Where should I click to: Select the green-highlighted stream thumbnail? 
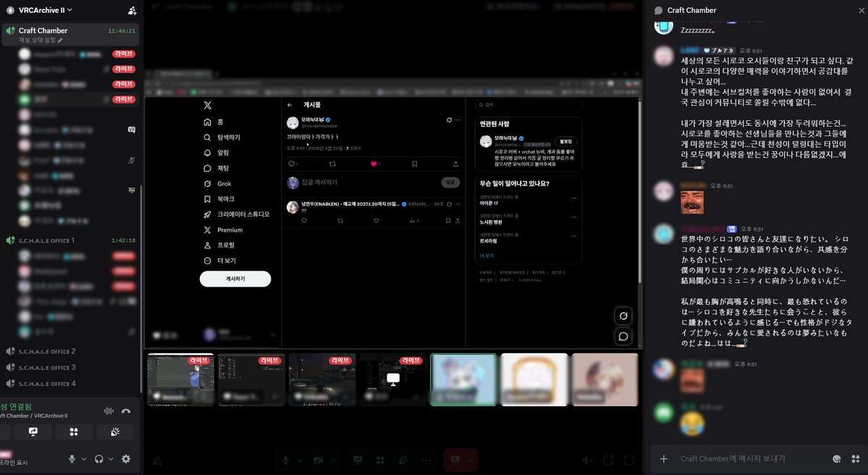pyautogui.click(x=463, y=378)
